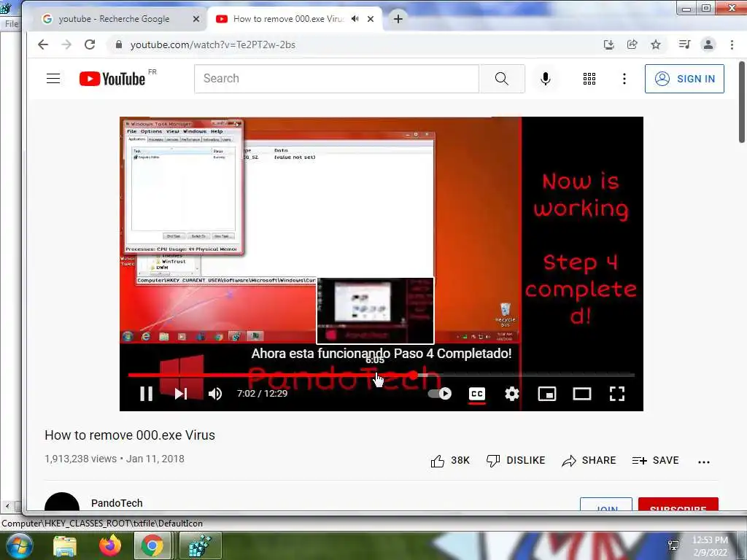Seek on the video progress bar
Image resolution: width=747 pixels, height=560 pixels.
pos(381,376)
